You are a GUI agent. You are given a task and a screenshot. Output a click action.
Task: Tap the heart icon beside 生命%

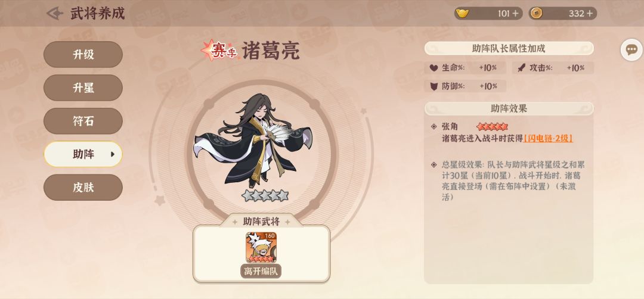434,68
